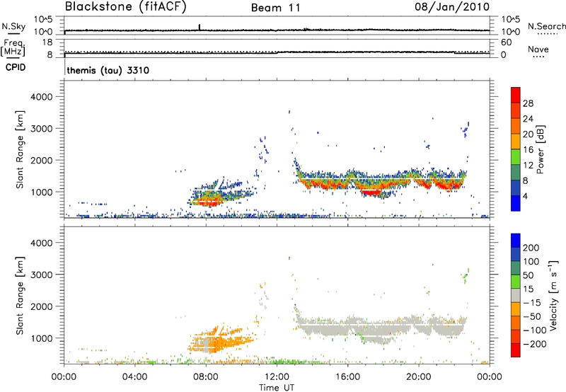Click the 'themis (tau) 3310' text
566x392 pixels.
pyautogui.click(x=108, y=70)
